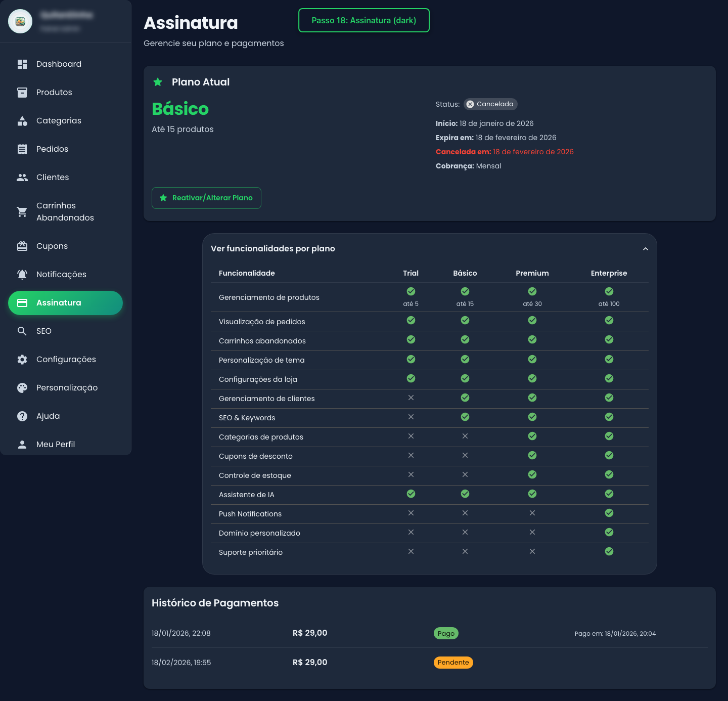The height and width of the screenshot is (701, 728).
Task: Open the SEO magnifier icon
Action: coord(22,331)
